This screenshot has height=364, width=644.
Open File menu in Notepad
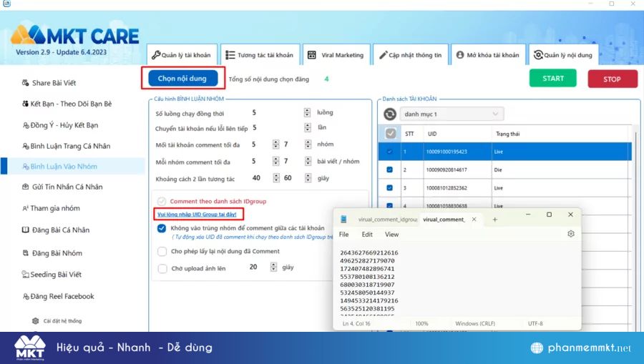[343, 235]
